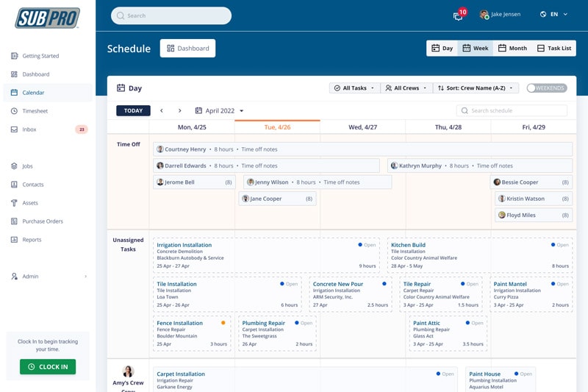This screenshot has width=588, height=392.
Task: Click the Getting Started sidebar icon
Action: click(x=14, y=56)
